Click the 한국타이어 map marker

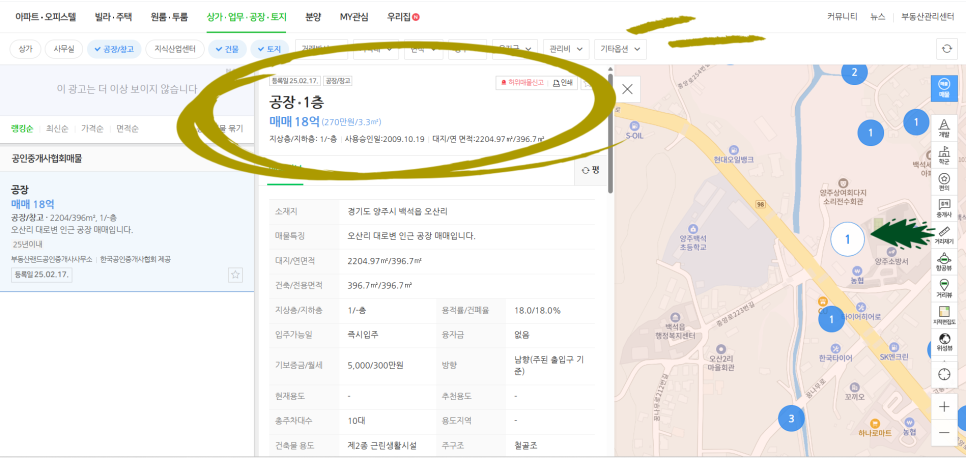tap(835, 353)
